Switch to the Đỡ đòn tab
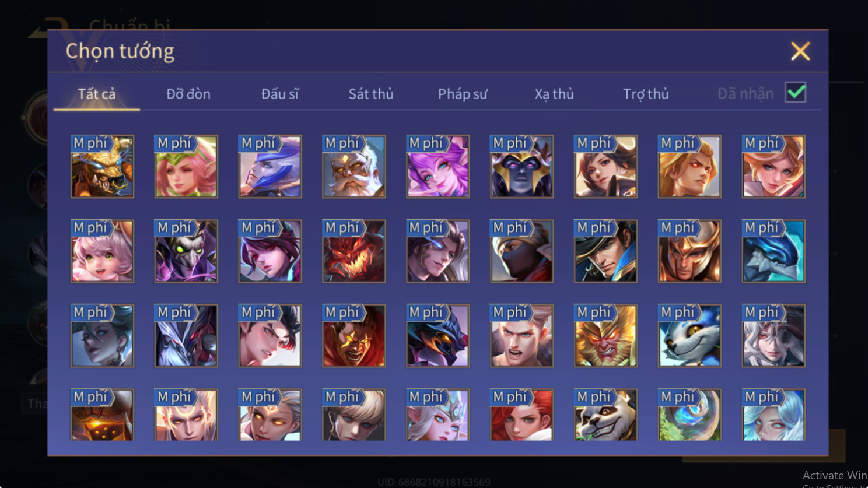This screenshot has height=488, width=868. pyautogui.click(x=188, y=94)
